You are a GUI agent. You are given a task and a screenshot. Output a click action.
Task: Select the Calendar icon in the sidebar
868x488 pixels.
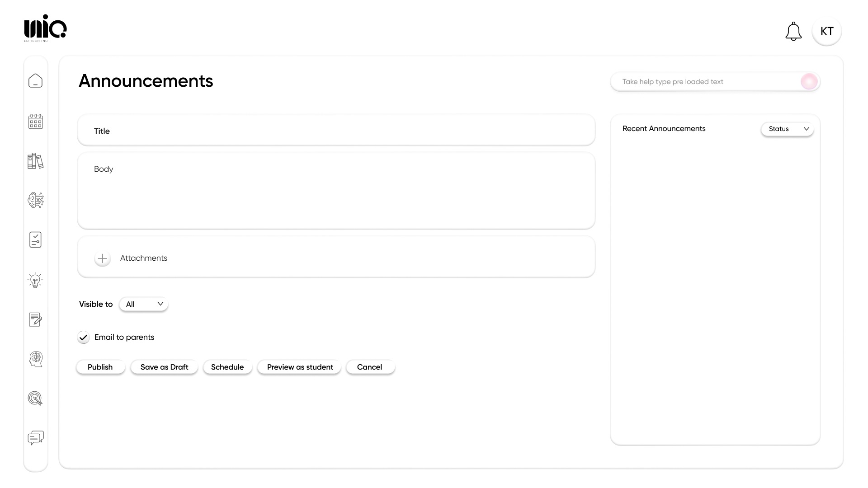click(35, 121)
